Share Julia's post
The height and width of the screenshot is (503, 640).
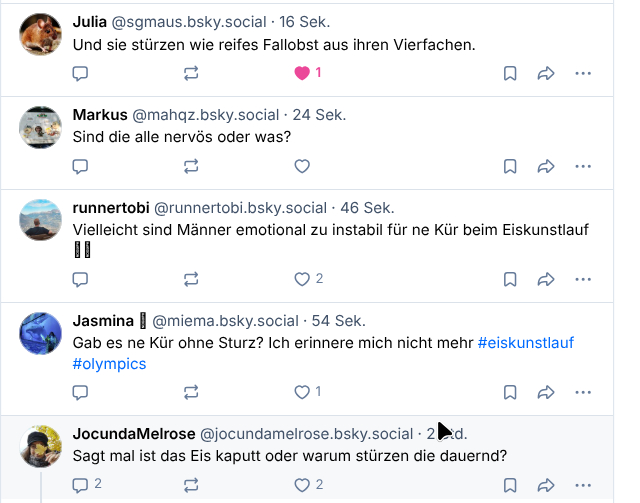pyautogui.click(x=546, y=73)
